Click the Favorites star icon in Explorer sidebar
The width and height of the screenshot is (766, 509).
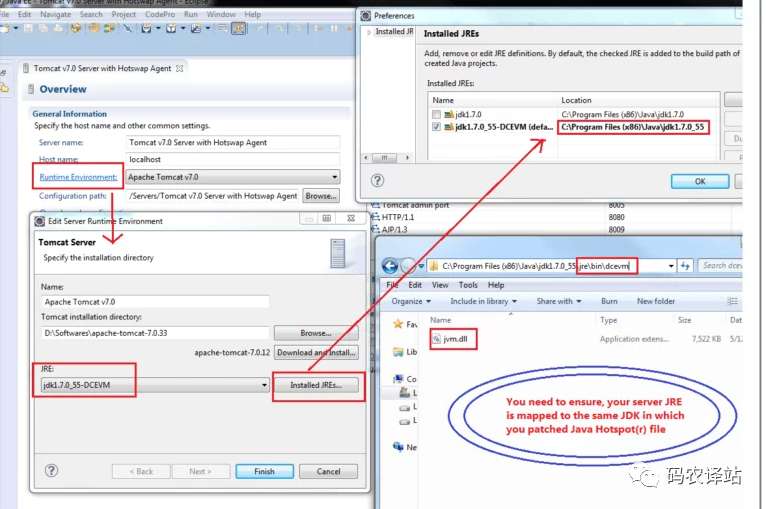[x=398, y=324]
